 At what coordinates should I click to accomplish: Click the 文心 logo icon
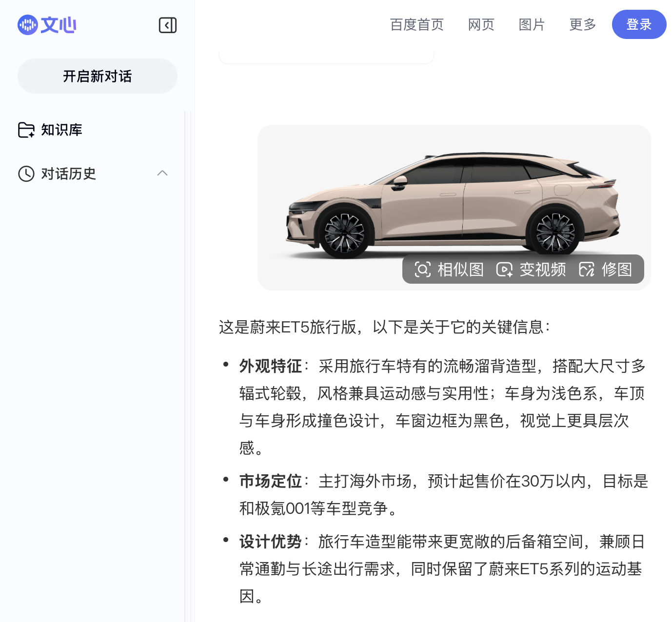coord(27,24)
